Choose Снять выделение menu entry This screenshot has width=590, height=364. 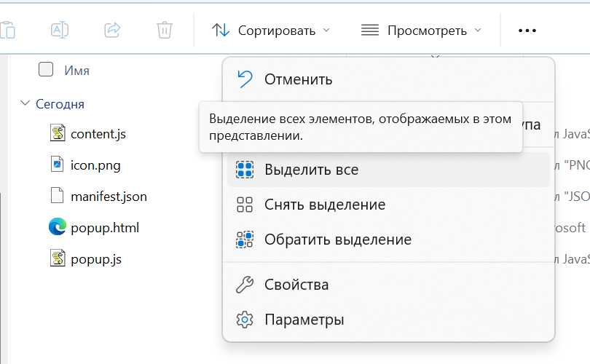click(324, 205)
